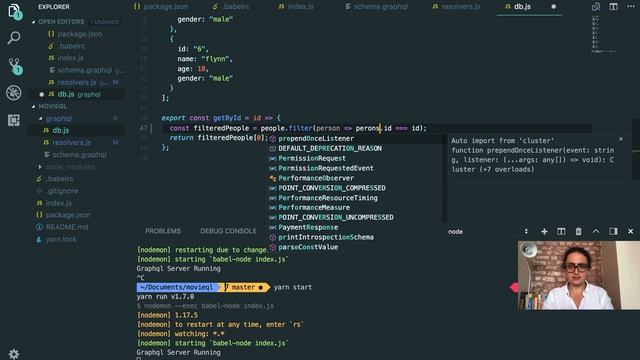Click unsaved dot on db.js tab
This screenshot has height=360, width=640.
[553, 7]
